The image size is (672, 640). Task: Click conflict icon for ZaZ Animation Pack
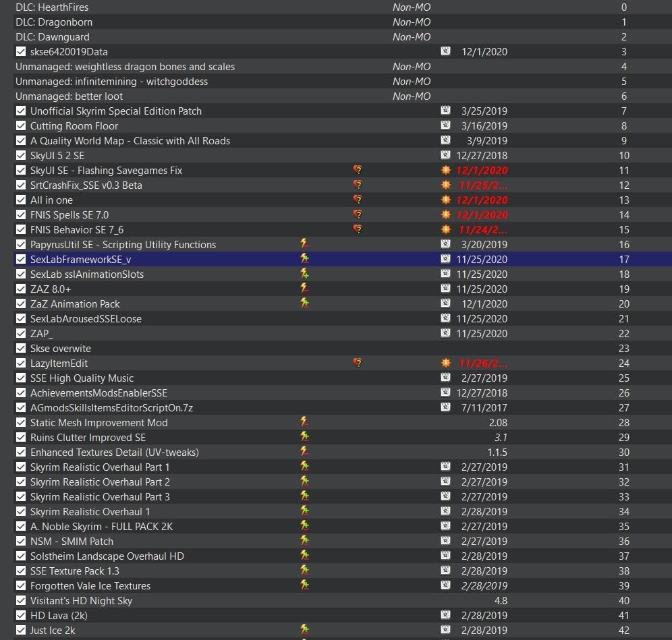point(304,303)
